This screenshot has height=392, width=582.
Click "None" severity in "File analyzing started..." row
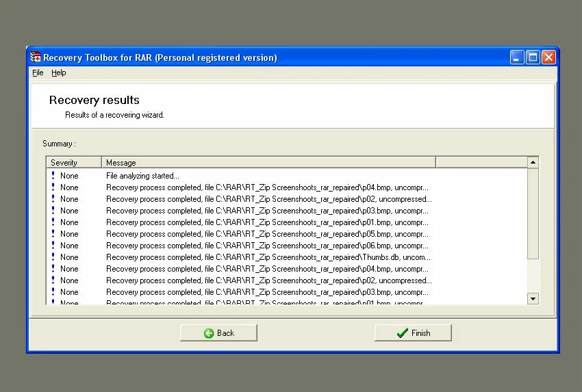point(69,176)
